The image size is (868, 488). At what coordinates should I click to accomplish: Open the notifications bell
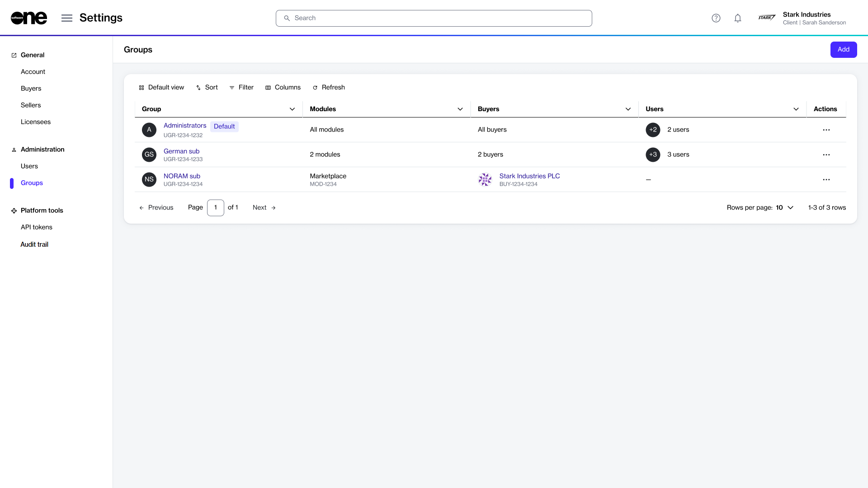(x=738, y=18)
